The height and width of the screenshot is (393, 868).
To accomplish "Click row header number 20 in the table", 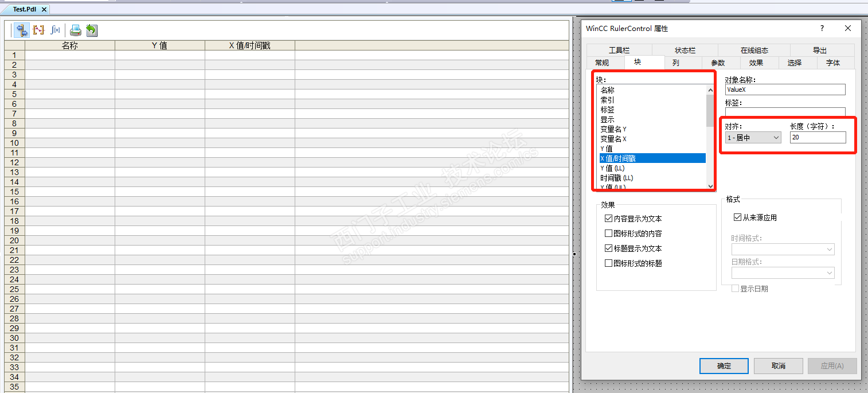I will [x=14, y=240].
